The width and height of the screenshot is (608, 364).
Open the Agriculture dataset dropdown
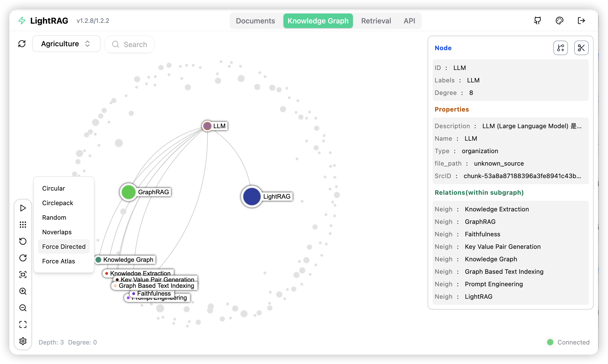tap(66, 44)
